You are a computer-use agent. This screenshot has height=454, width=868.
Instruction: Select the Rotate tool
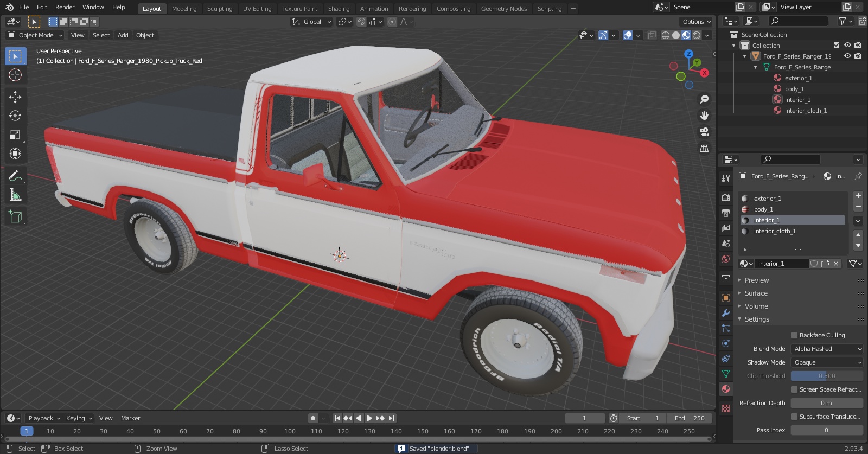click(15, 116)
